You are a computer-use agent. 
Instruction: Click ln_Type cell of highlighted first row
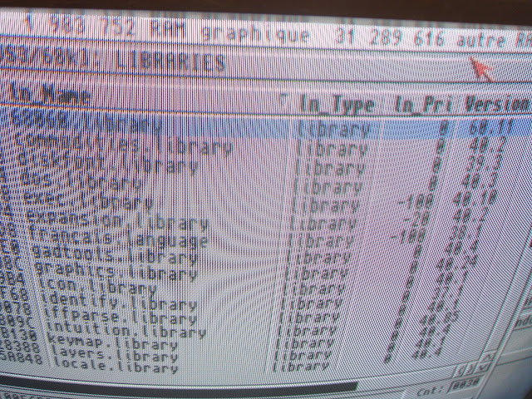(x=334, y=129)
